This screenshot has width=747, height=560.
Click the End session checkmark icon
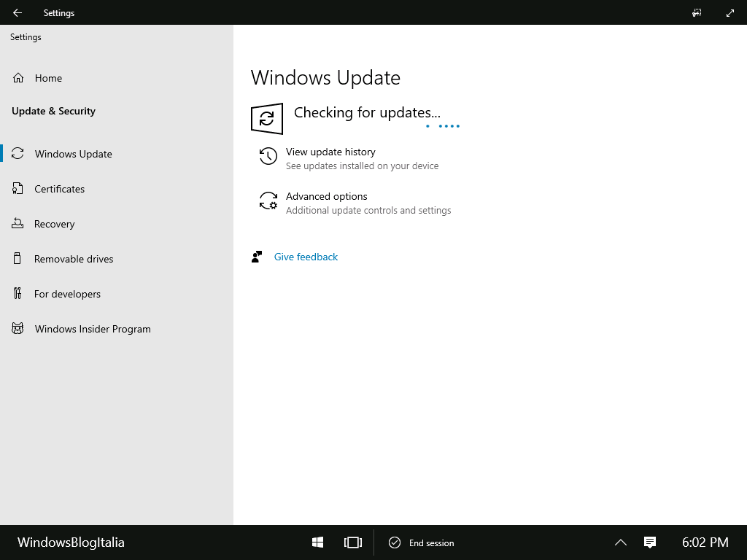point(395,542)
